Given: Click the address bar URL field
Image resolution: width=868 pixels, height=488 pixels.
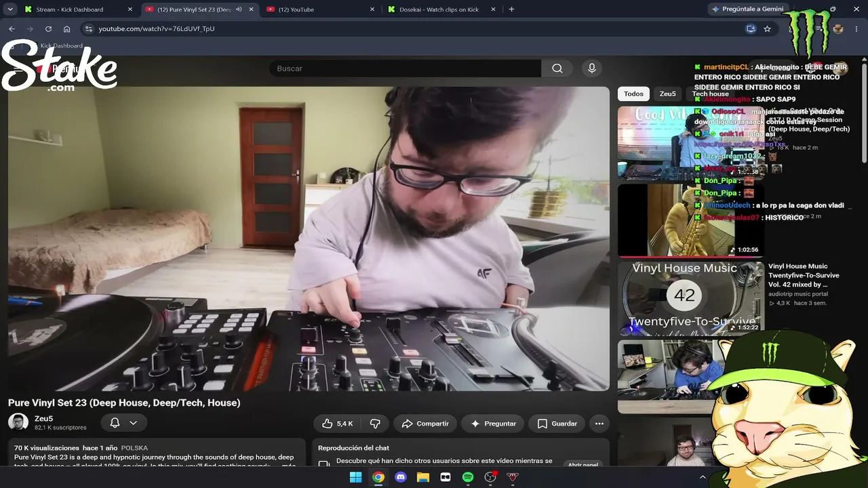Looking at the screenshot, I should [414, 29].
